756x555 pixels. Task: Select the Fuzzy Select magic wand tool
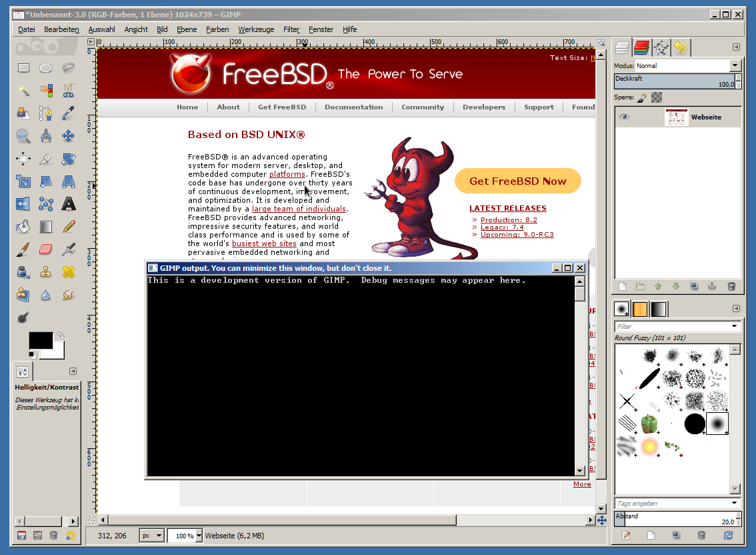point(23,90)
